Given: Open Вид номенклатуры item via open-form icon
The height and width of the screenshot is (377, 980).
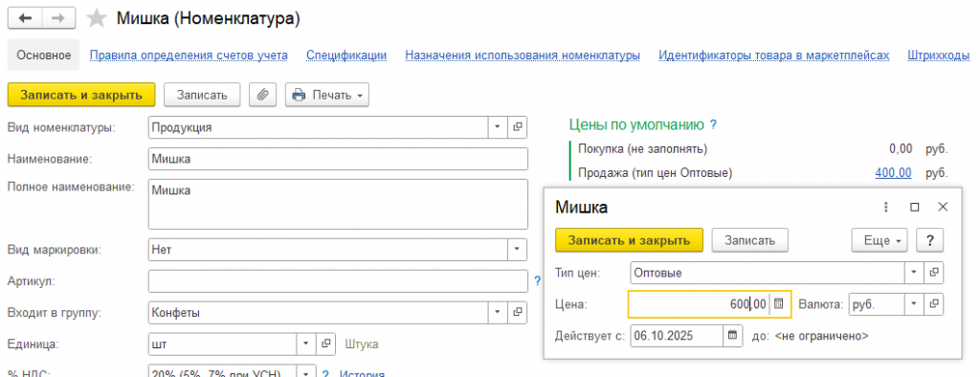Looking at the screenshot, I should click(518, 127).
